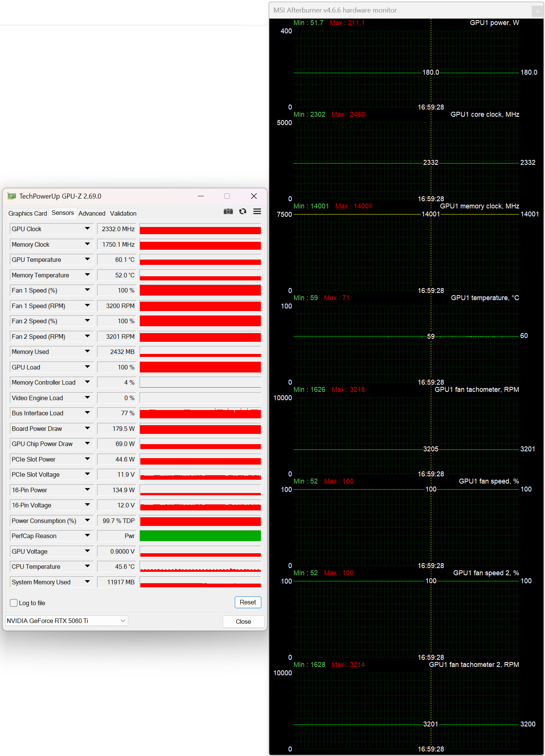The height and width of the screenshot is (756, 545).
Task: Click the Close button in GPU-Z
Action: point(243,621)
